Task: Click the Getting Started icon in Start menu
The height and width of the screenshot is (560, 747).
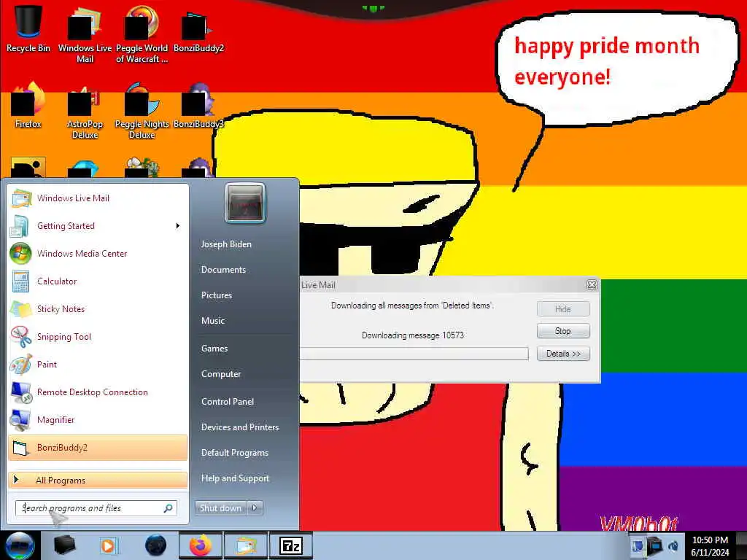Action: pos(20,226)
